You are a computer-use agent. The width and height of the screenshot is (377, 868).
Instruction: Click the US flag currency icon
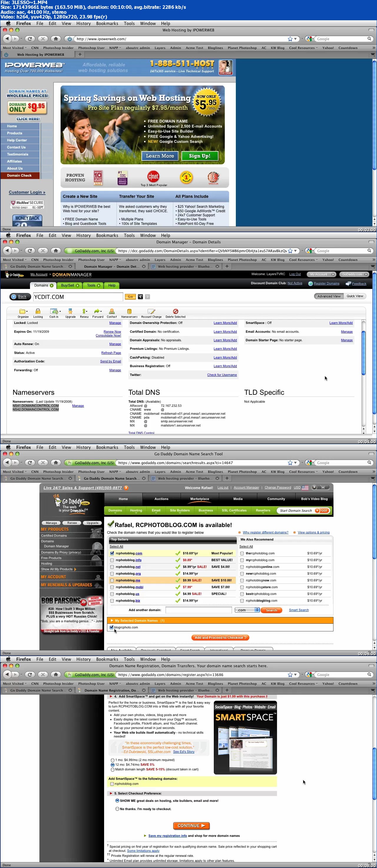pos(305,488)
